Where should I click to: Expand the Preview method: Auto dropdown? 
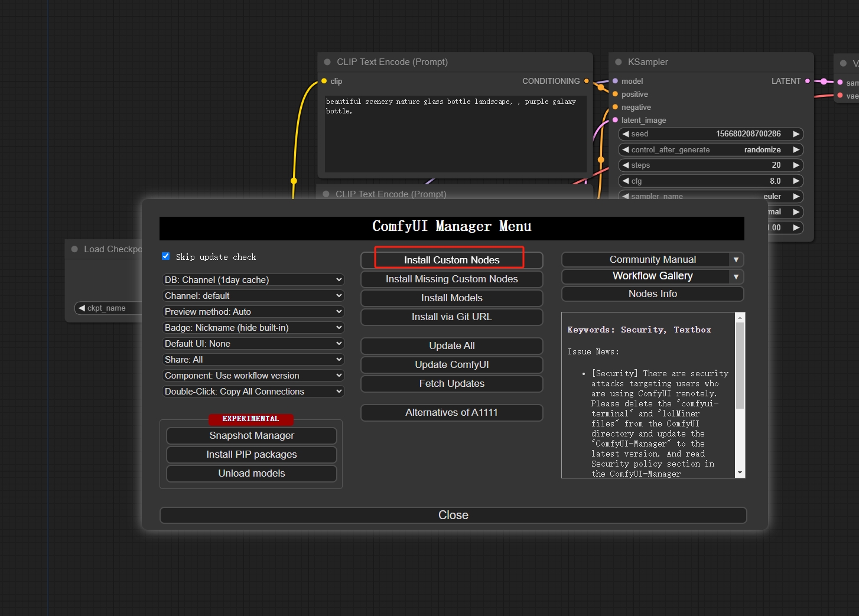coord(253,311)
